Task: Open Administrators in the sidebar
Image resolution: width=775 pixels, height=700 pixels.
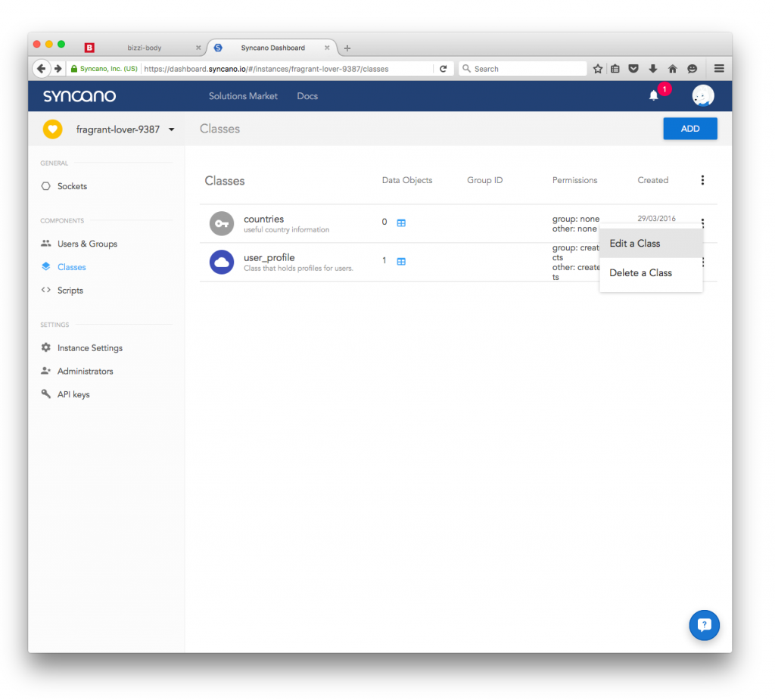Action: (85, 372)
